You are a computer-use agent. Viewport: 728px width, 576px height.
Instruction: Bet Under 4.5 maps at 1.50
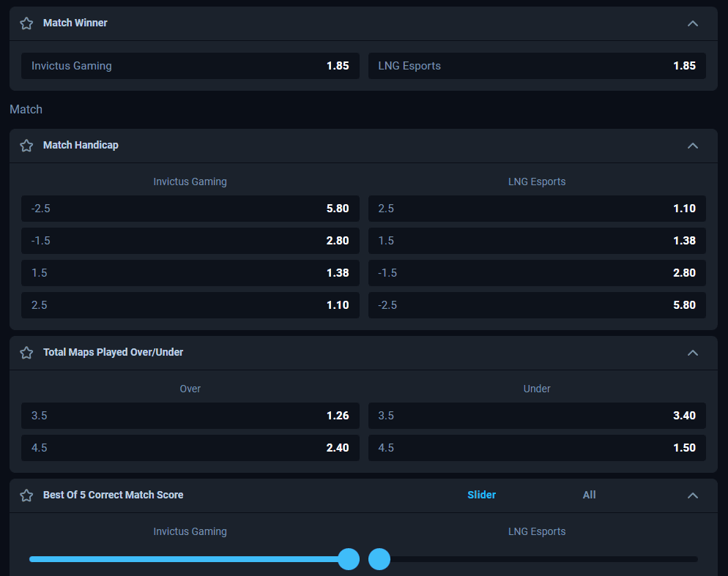[x=537, y=447]
